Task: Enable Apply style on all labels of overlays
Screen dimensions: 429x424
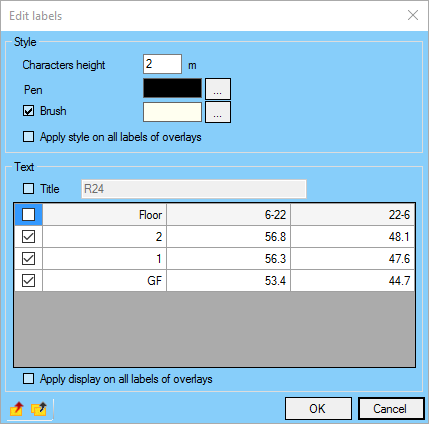Action: (x=28, y=137)
